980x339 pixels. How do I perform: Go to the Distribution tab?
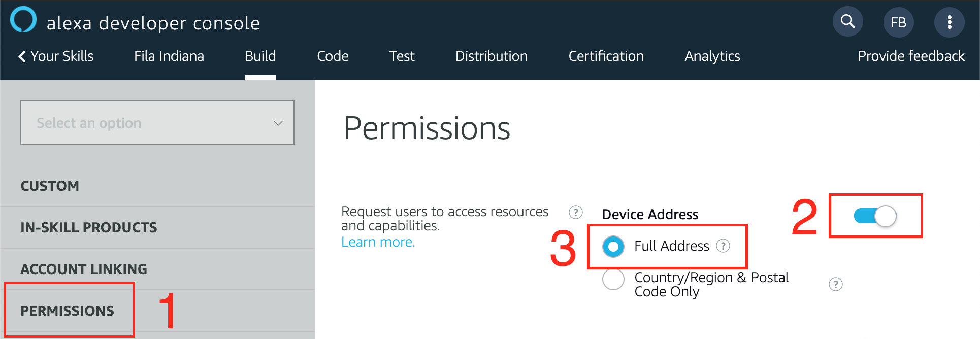coord(491,56)
